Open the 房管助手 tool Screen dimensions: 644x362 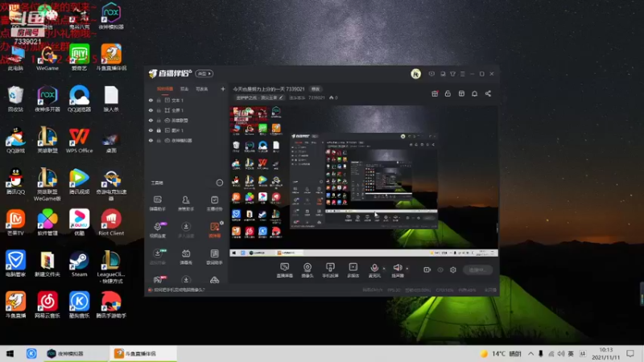186,204
